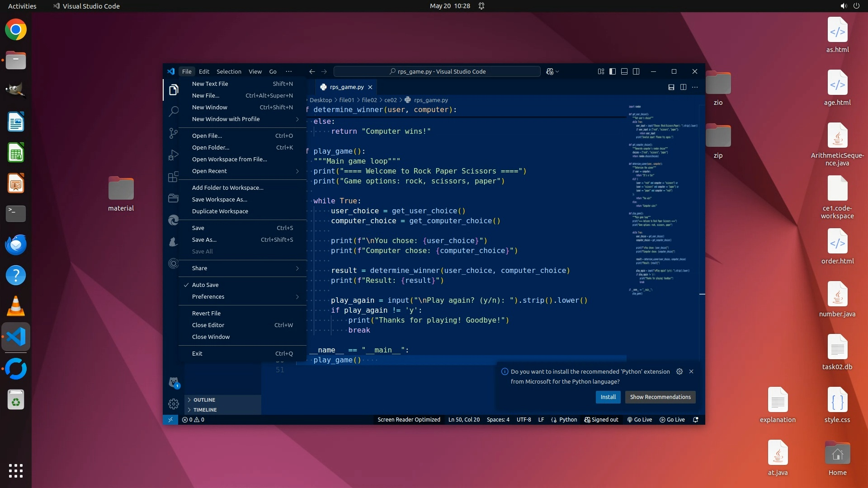The height and width of the screenshot is (488, 868).
Task: Choose Save As... from File menu
Action: 204,239
